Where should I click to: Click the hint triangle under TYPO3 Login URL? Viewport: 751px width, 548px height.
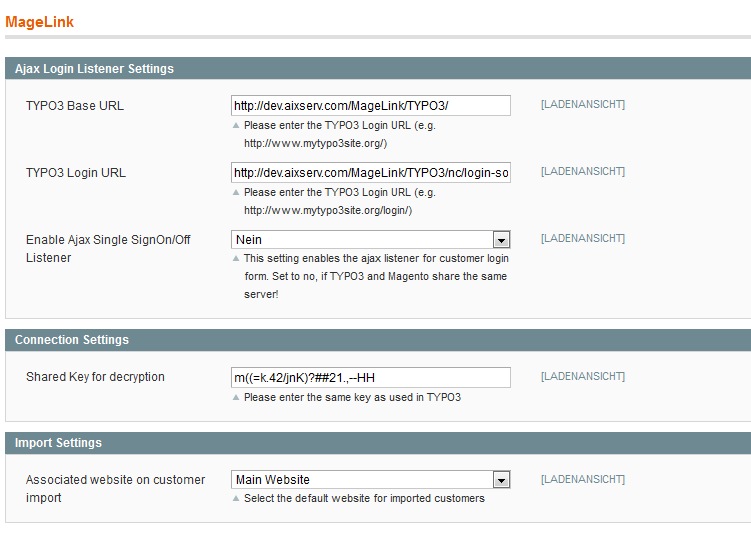(236, 193)
